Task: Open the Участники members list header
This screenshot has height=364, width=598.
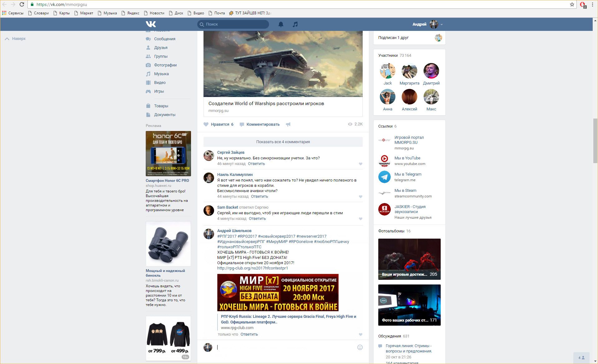Action: tap(395, 56)
